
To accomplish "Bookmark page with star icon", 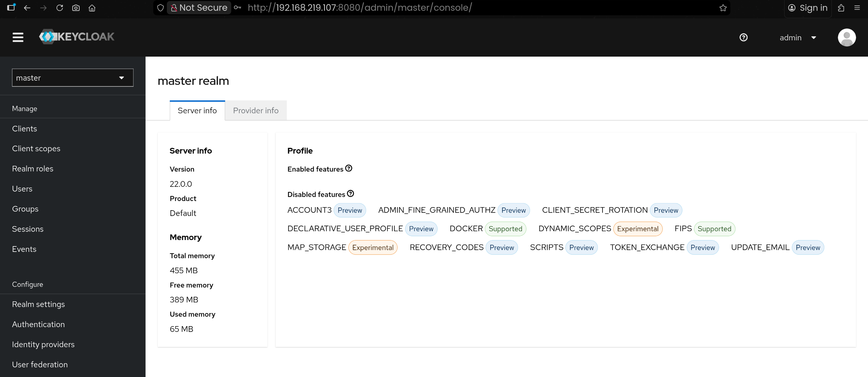I will [723, 8].
